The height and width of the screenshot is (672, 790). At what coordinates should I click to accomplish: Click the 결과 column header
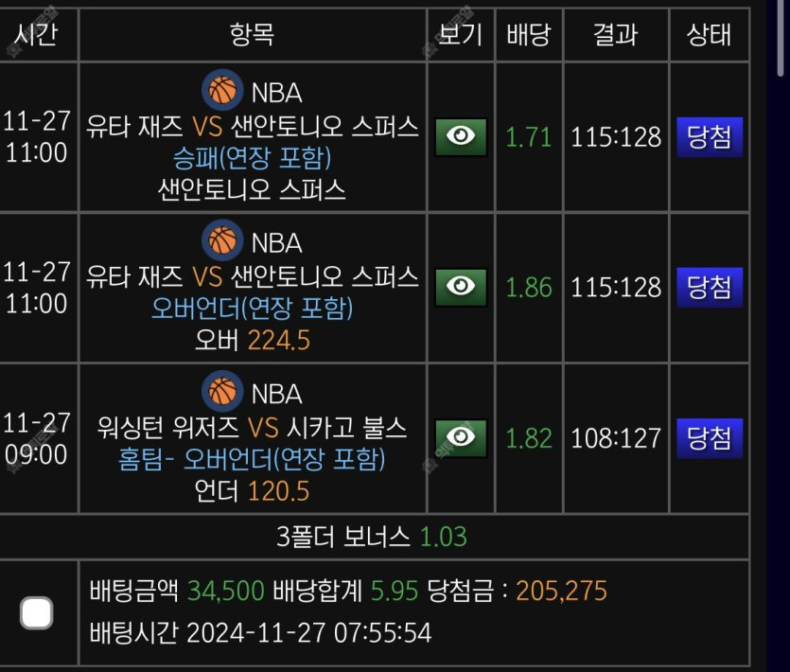(x=615, y=35)
